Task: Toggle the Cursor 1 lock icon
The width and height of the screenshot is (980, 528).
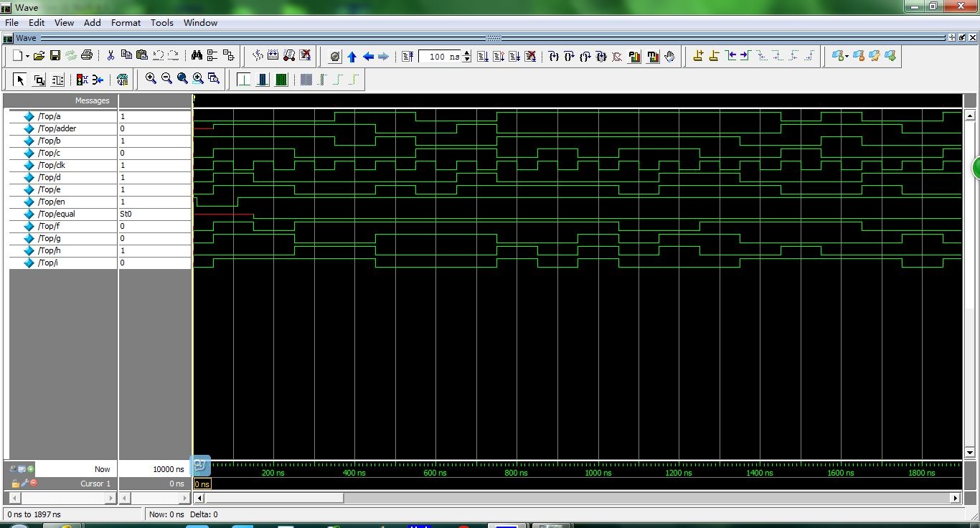Action: tap(14, 484)
